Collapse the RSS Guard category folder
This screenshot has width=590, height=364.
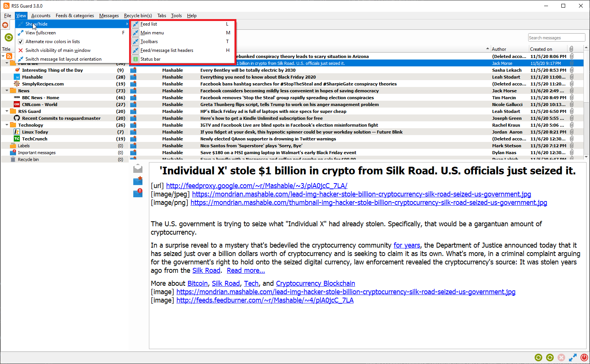pos(7,111)
